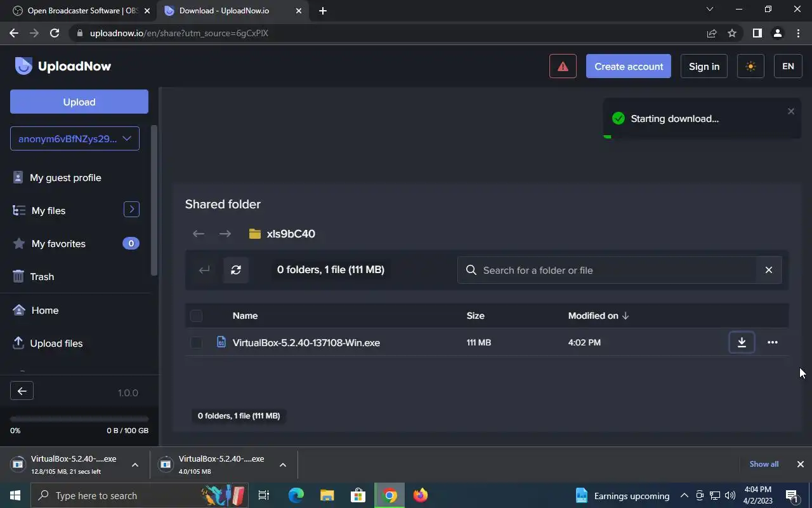The width and height of the screenshot is (812, 508).
Task: Click xls9bC40 folder breadcrumb
Action: (x=282, y=234)
